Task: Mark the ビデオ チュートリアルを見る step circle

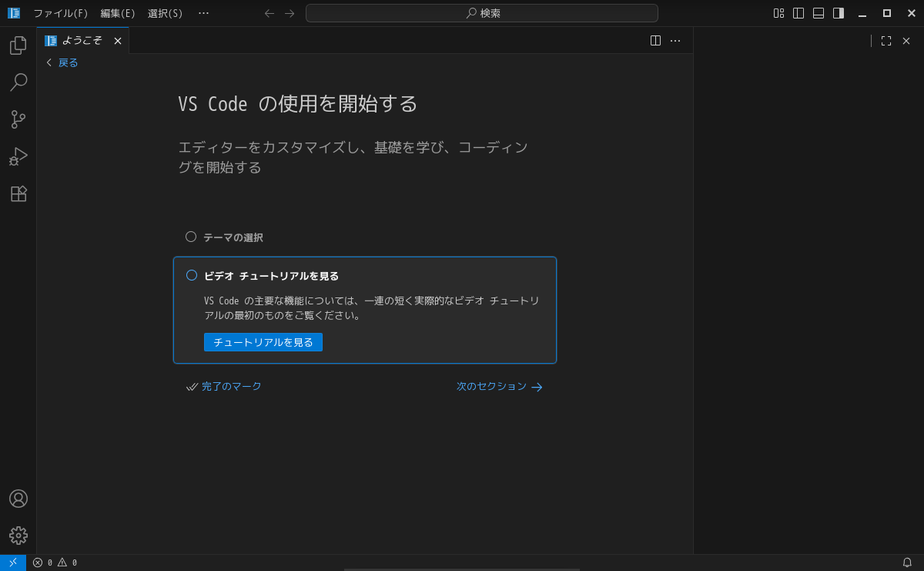Action: tap(192, 275)
